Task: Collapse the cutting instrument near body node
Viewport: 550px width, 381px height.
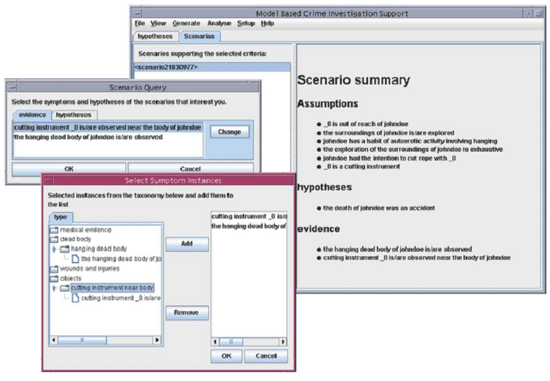Action: pyautogui.click(x=54, y=288)
